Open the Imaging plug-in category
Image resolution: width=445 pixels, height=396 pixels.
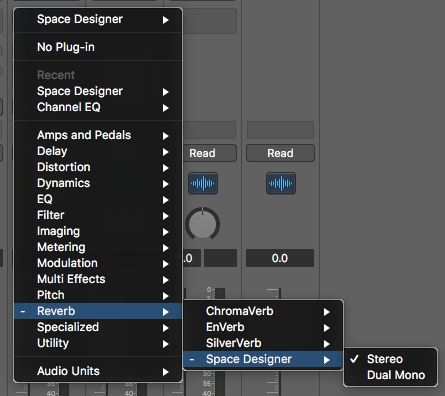[x=98, y=231]
